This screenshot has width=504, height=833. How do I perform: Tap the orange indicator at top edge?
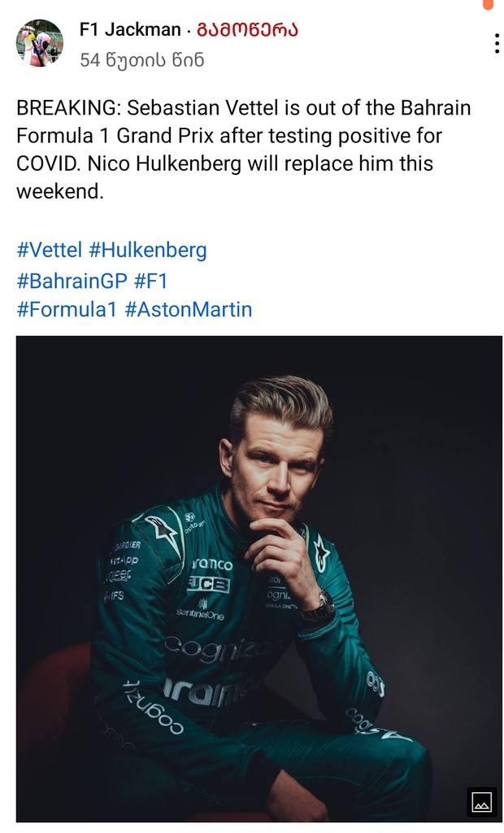[x=487, y=4]
